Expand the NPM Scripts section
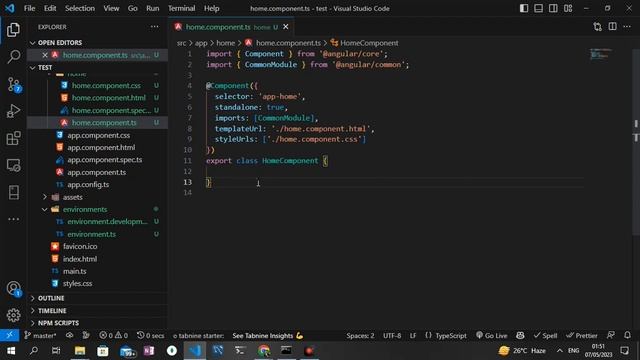 (x=97, y=323)
